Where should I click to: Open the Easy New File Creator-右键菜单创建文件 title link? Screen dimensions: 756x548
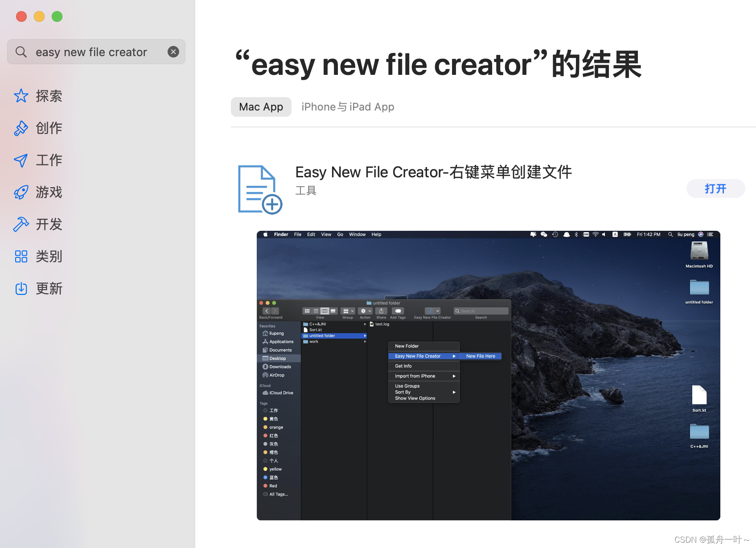[x=433, y=172]
